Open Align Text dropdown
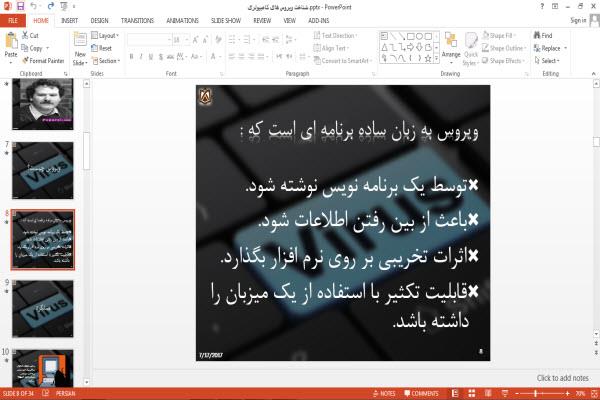 (x=331, y=48)
